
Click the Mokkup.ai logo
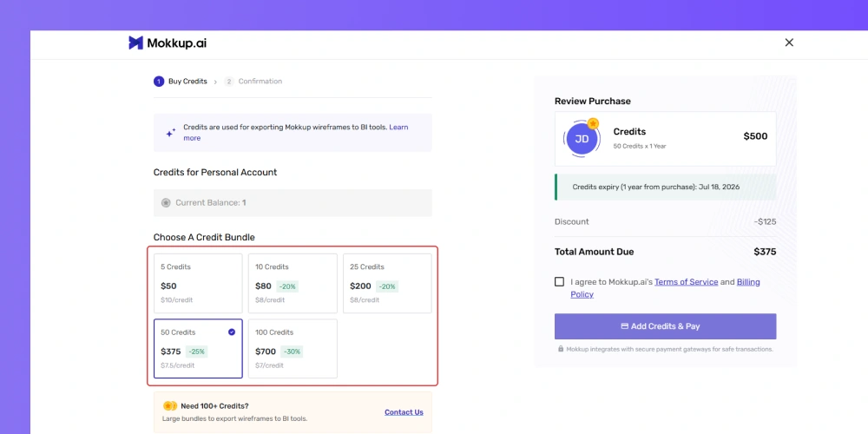(168, 43)
